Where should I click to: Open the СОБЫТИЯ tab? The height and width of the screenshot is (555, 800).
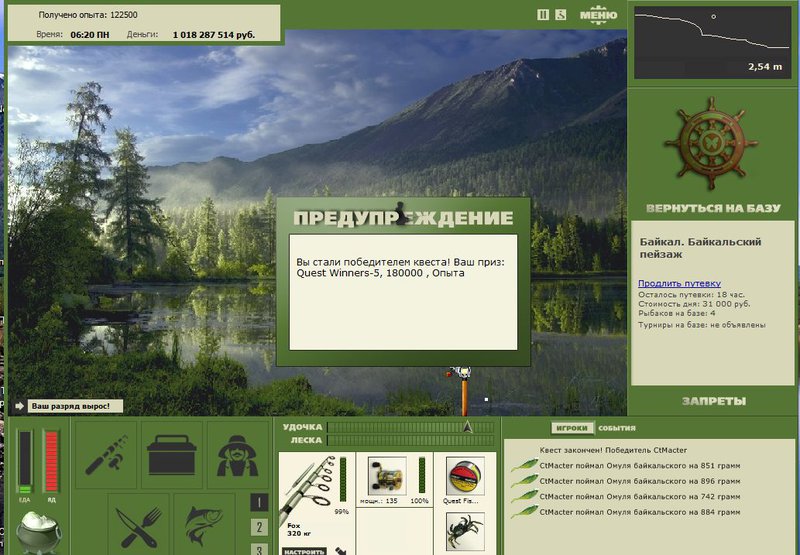point(617,428)
